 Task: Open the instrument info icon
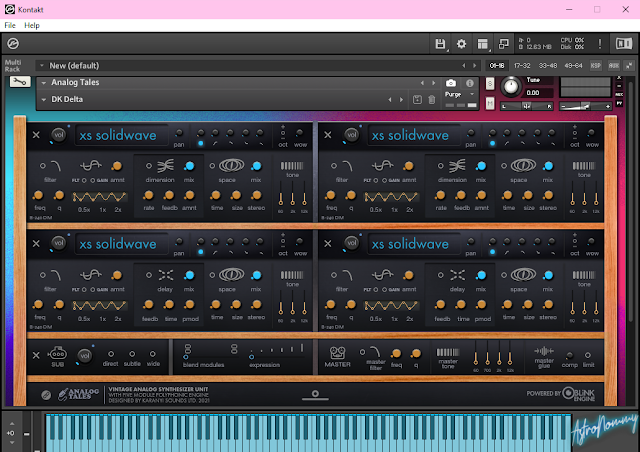(x=470, y=83)
